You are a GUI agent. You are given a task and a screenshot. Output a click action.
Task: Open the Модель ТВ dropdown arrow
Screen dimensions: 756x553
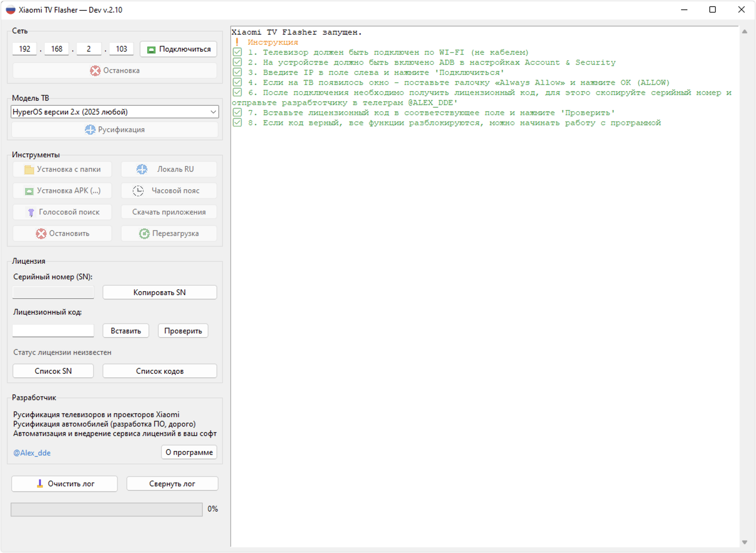pos(213,112)
